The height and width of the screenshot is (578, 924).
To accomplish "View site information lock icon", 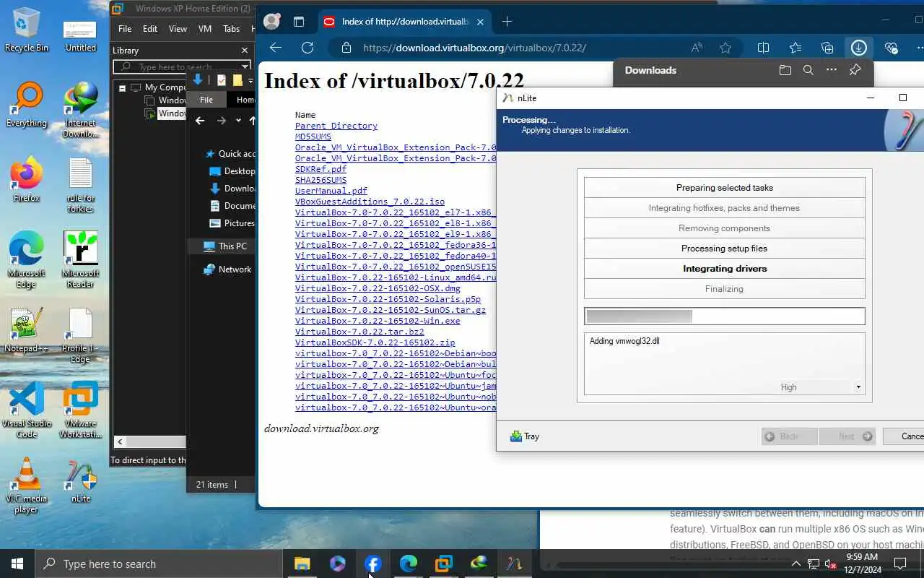I will [x=346, y=48].
